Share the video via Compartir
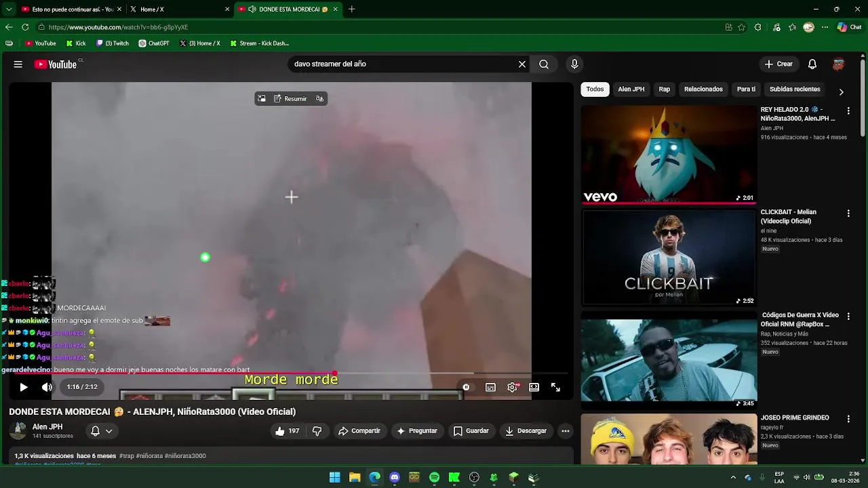 (359, 431)
